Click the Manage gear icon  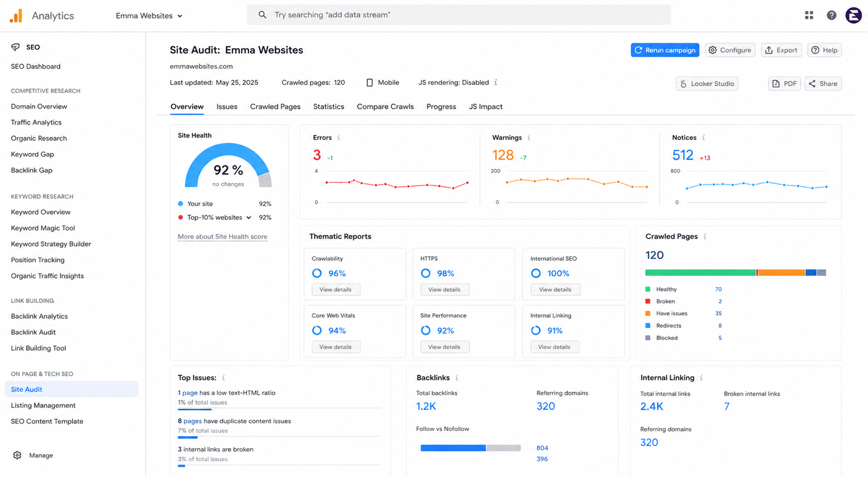coord(17,455)
